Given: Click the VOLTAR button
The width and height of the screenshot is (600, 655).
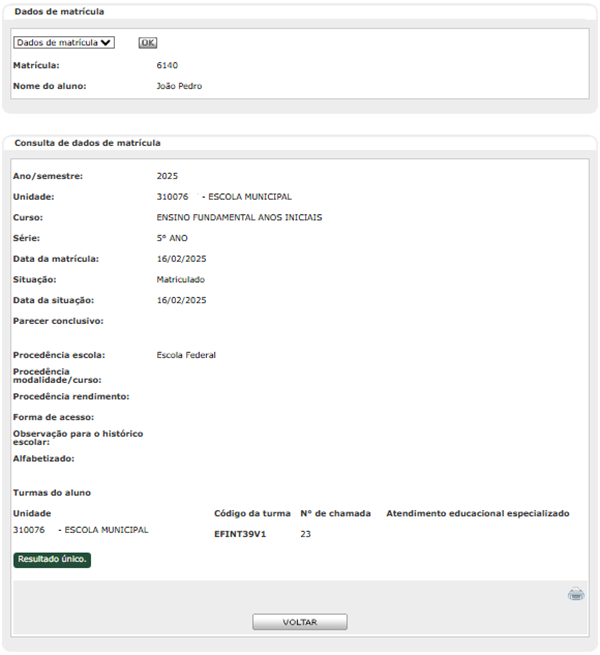Looking at the screenshot, I should point(300,622).
